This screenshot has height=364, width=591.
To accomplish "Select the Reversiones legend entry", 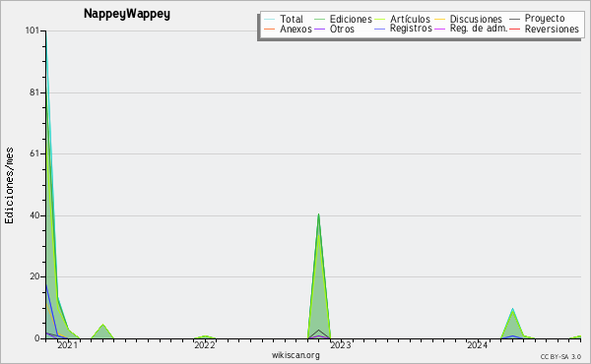I will click(552, 29).
